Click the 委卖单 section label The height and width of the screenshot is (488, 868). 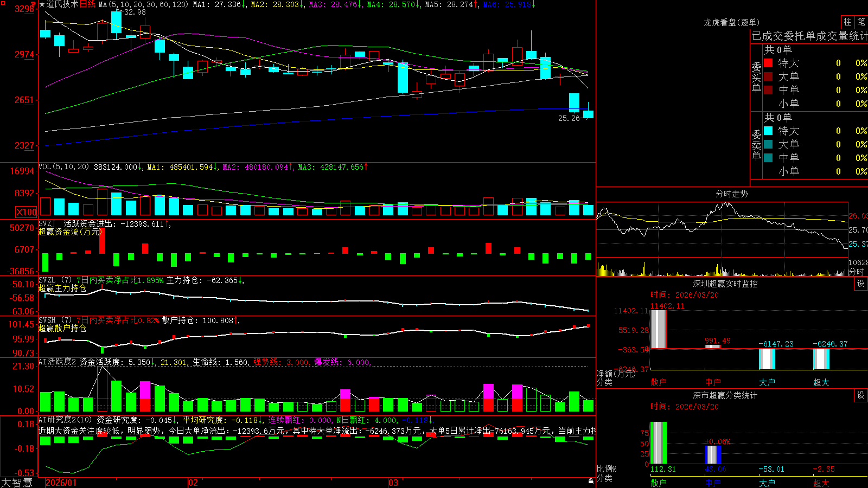(756, 145)
